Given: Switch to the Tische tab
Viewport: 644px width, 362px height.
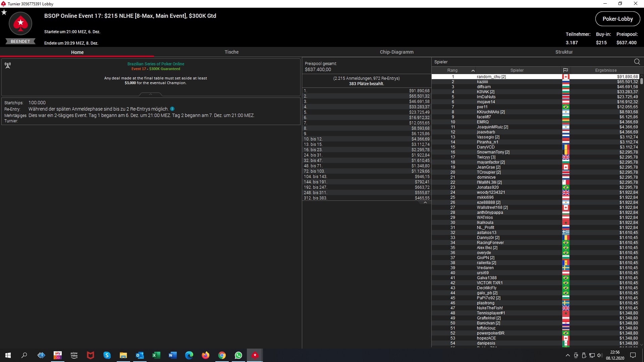Looking at the screenshot, I should pos(231,52).
